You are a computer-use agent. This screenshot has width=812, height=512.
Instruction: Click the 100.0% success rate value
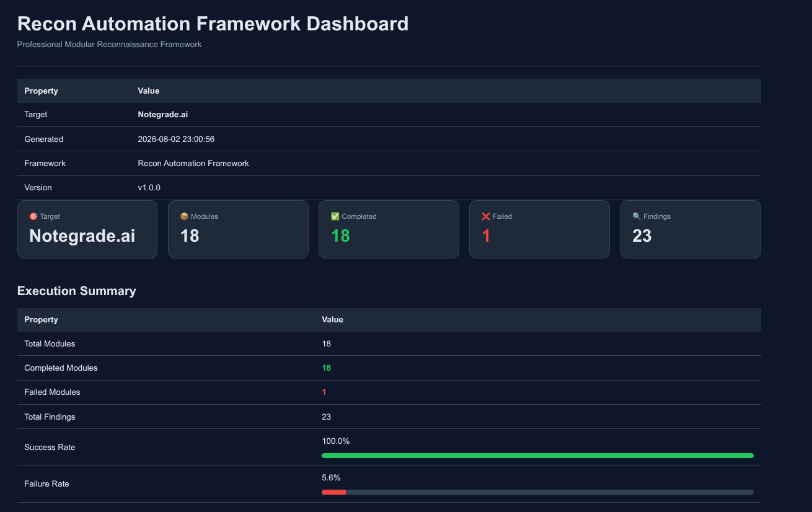(x=335, y=441)
